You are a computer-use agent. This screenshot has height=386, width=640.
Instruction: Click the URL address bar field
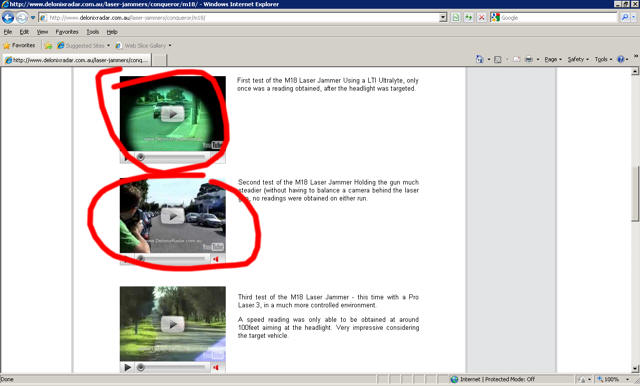point(239,18)
